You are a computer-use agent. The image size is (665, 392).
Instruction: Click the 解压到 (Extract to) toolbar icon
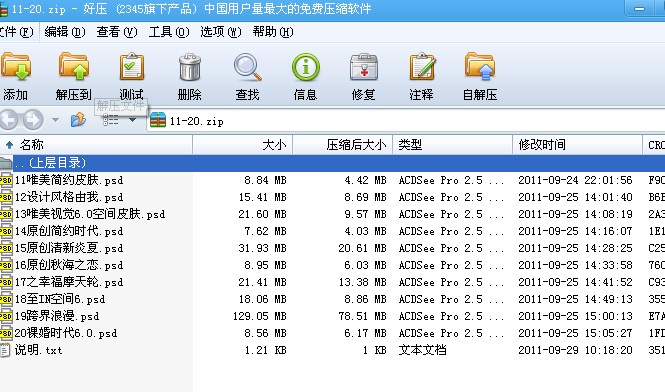(74, 67)
